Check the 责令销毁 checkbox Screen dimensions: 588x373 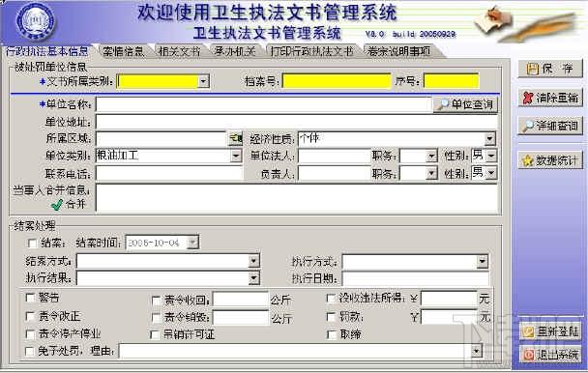pyautogui.click(x=156, y=318)
